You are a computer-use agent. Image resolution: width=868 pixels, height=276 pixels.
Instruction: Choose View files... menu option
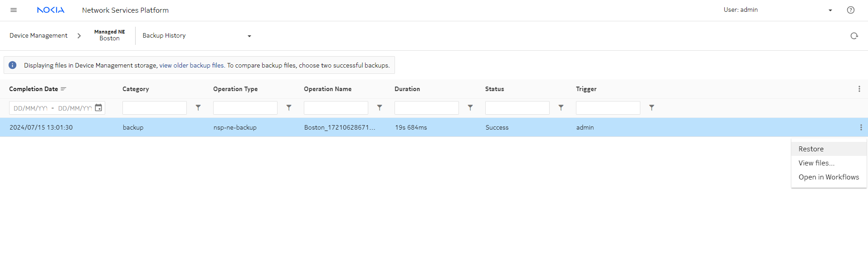[x=816, y=163]
